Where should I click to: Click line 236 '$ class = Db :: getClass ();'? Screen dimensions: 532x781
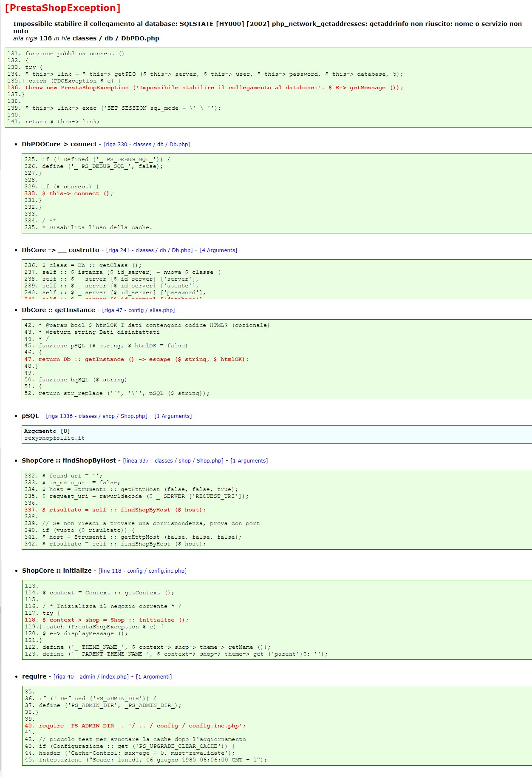click(x=83, y=265)
